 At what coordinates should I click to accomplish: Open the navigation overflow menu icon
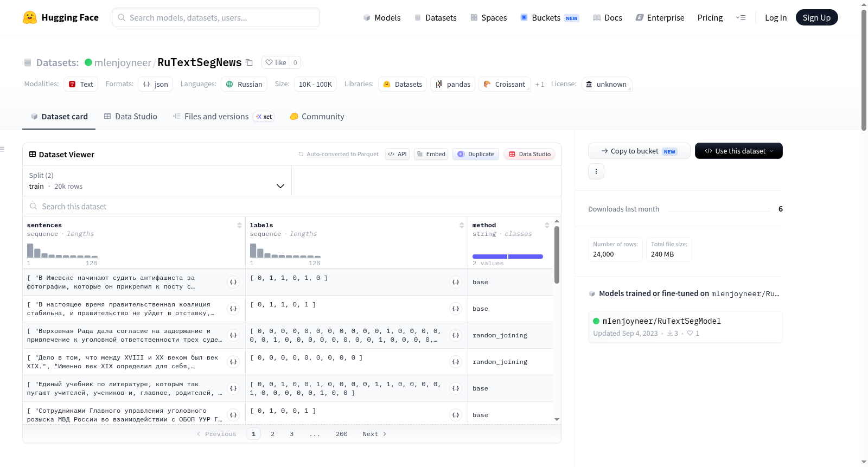741,17
